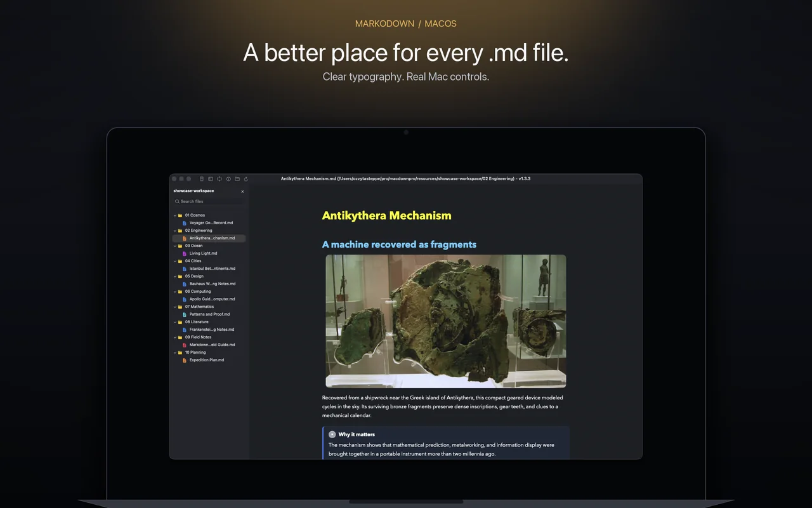
Task: Click the 10 Planning folder icon
Action: tap(180, 352)
